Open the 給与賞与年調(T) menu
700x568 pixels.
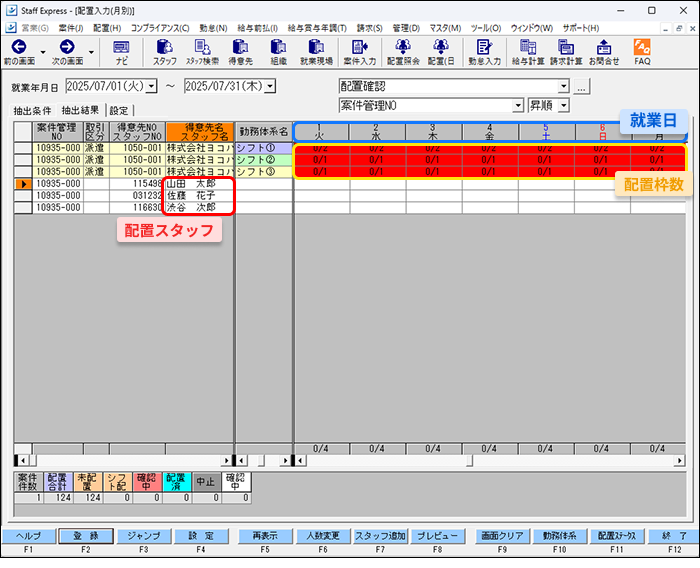tap(317, 28)
